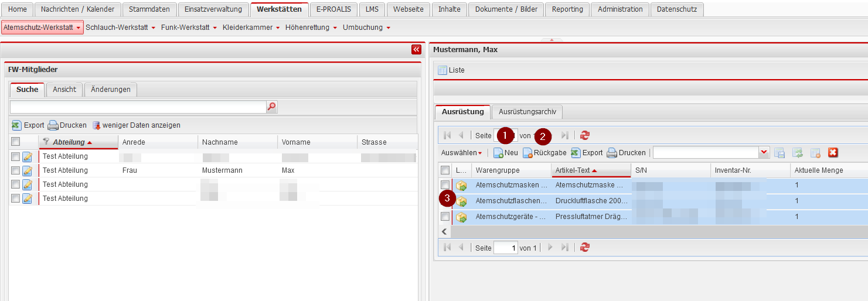Click the Rückgabe button
This screenshot has height=301, width=868.
[x=544, y=153]
